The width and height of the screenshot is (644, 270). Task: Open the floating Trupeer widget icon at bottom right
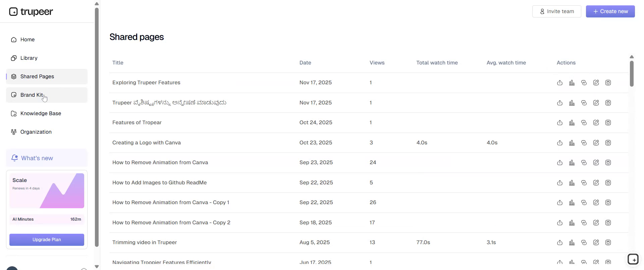pos(633,259)
